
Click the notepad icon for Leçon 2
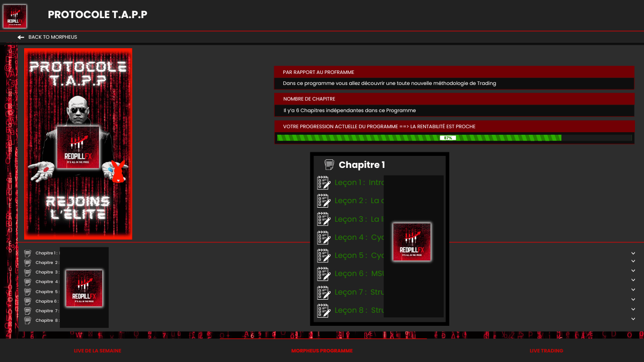pyautogui.click(x=324, y=201)
